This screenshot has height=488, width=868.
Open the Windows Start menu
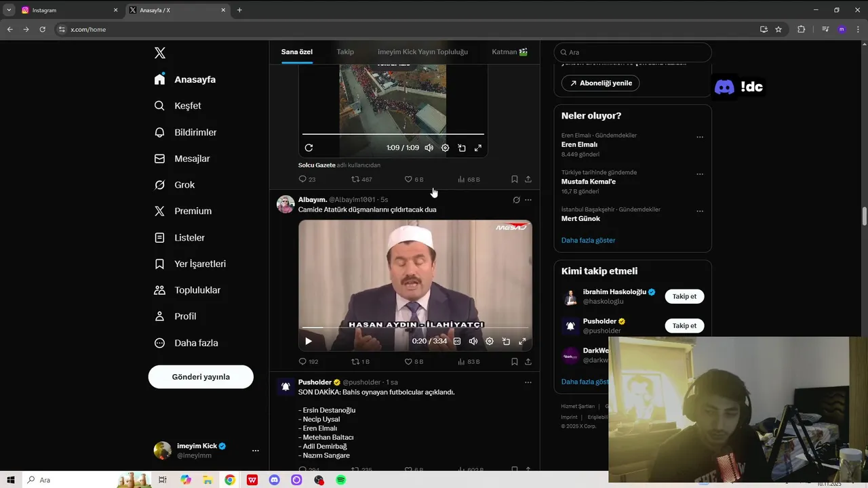coord(11,480)
